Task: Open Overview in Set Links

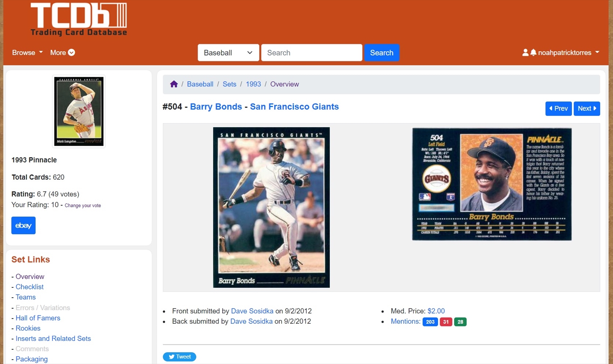Action: 30,276
